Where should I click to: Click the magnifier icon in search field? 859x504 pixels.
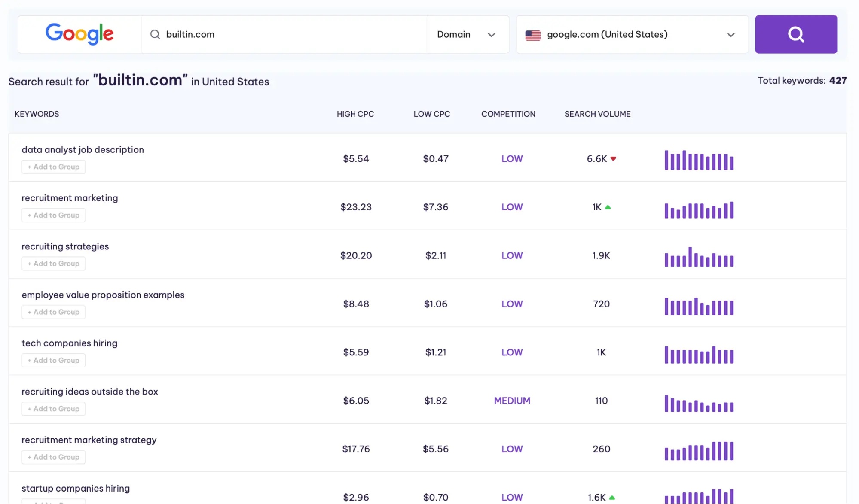[155, 34]
